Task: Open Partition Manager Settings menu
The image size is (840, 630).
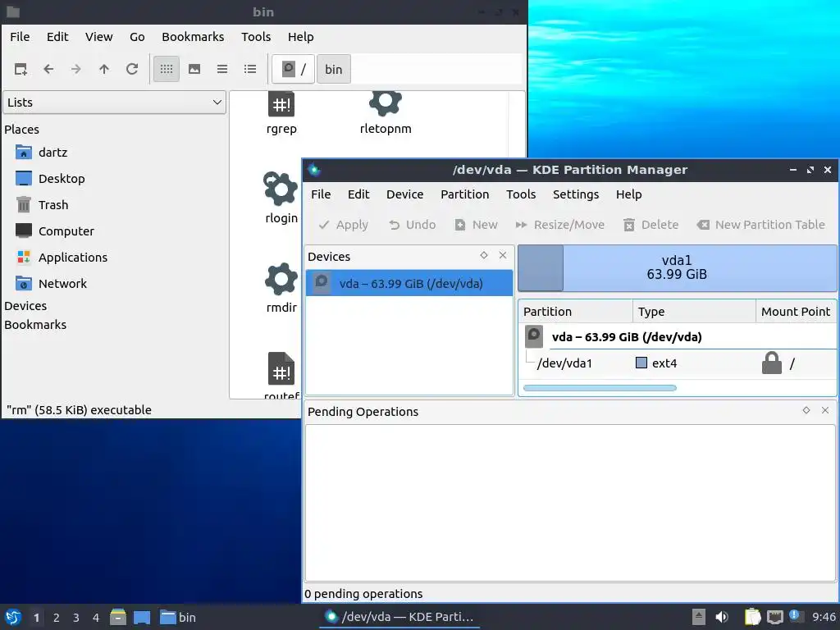Action: click(x=576, y=194)
